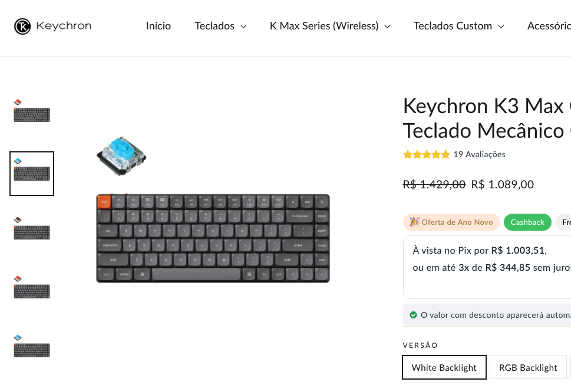
Task: Open the Início menu item
Action: coord(159,26)
